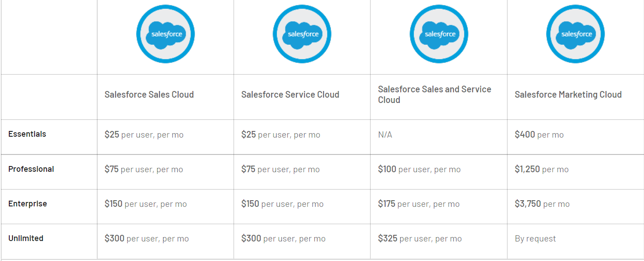Click the Salesforce logo above Sales Cloud
This screenshot has width=644, height=261.
(x=165, y=34)
